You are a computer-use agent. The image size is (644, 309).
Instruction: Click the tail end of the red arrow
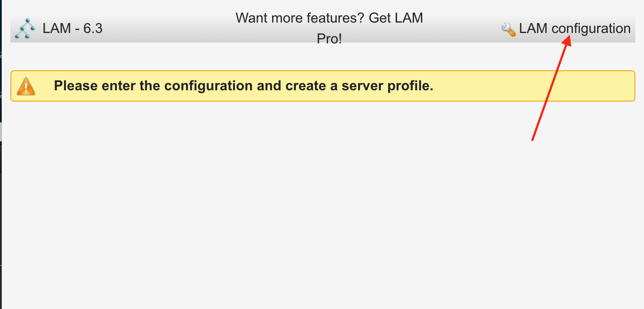(533, 139)
